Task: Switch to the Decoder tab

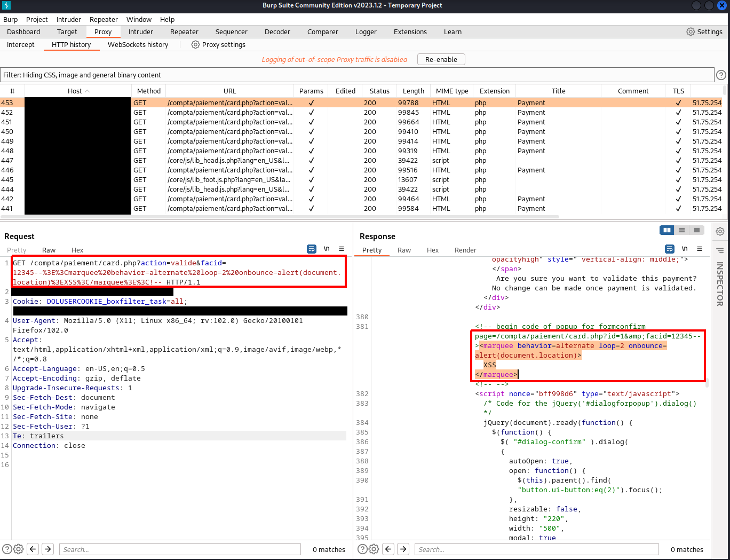Action: (x=277, y=31)
